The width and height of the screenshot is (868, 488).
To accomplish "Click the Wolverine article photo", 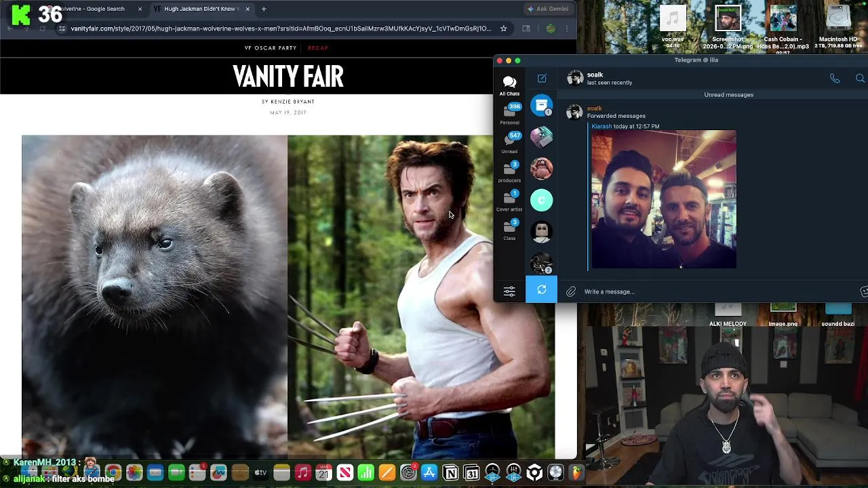I will pos(288,297).
